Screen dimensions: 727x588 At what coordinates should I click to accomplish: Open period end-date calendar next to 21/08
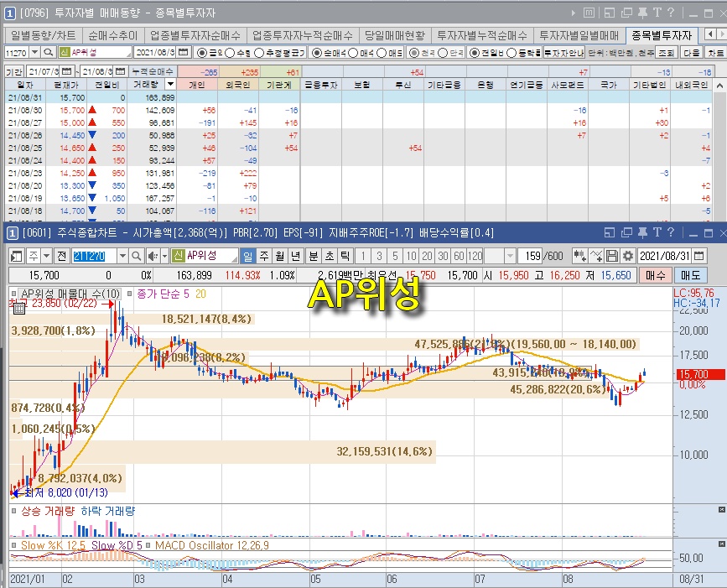click(x=121, y=71)
